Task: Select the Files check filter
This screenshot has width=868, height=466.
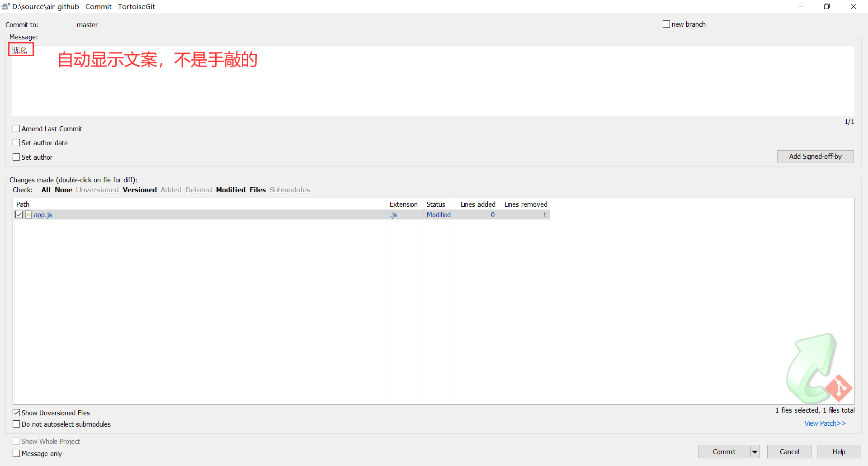Action: pos(258,190)
